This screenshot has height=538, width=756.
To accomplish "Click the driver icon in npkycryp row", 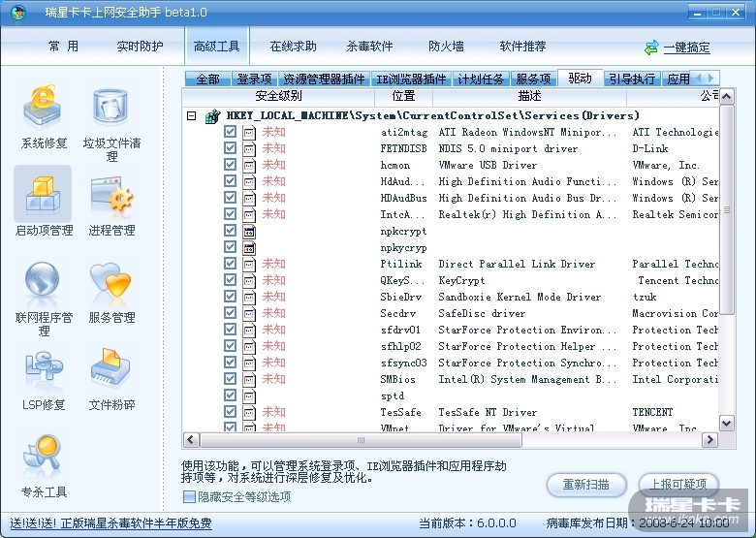I will coord(249,248).
